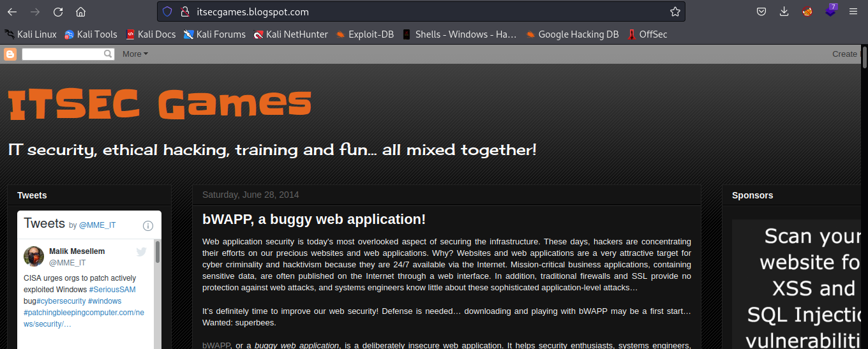868x349 pixels.
Task: Click the bWAPP link in the article
Action: click(x=216, y=345)
